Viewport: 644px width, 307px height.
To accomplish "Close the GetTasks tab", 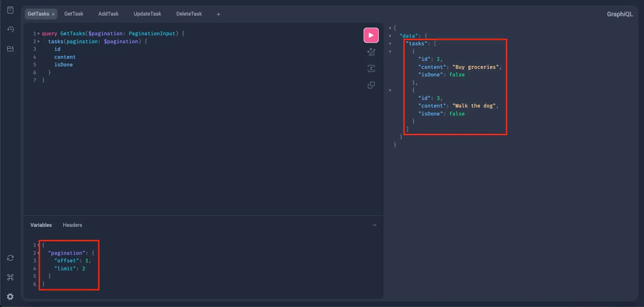I will (53, 14).
